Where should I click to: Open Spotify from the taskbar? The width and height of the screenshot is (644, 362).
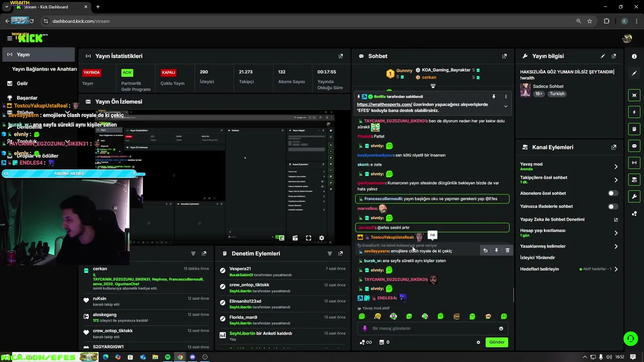168,357
